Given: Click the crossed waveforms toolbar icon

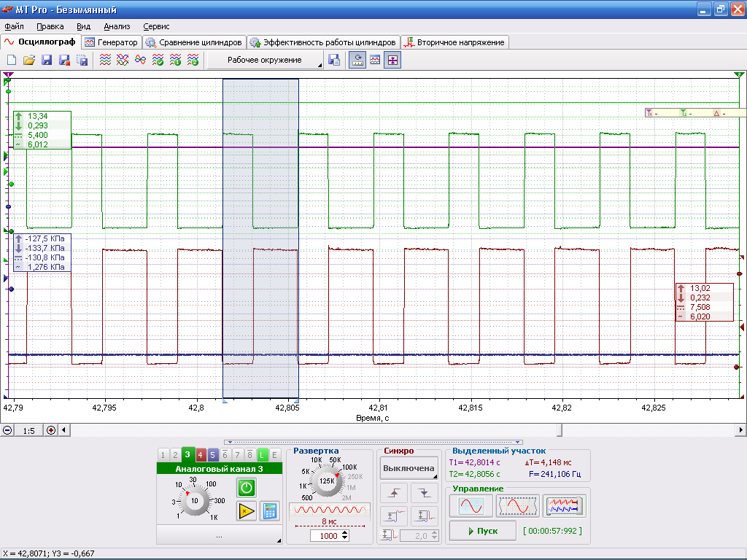Looking at the screenshot, I should coord(123,60).
